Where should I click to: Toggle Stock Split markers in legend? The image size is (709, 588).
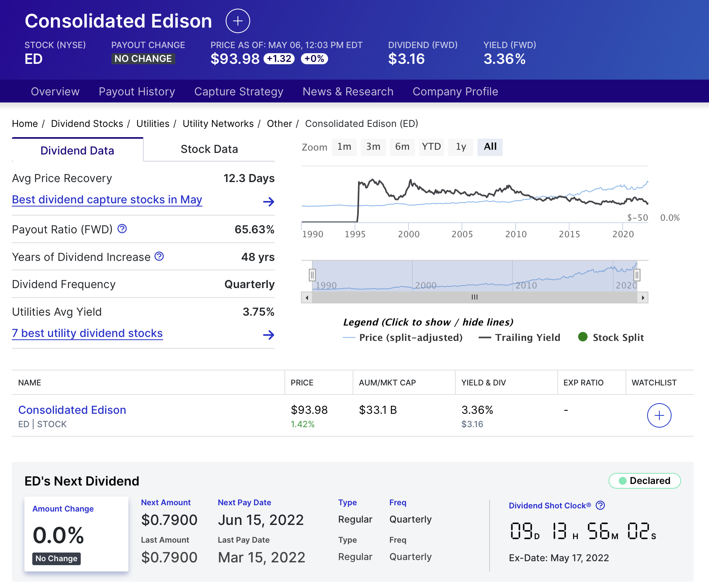click(611, 337)
